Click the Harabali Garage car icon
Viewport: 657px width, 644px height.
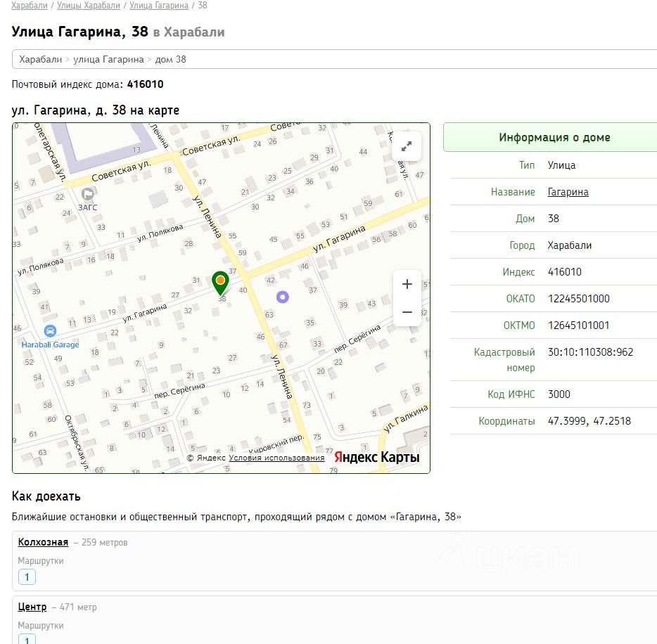[50, 331]
